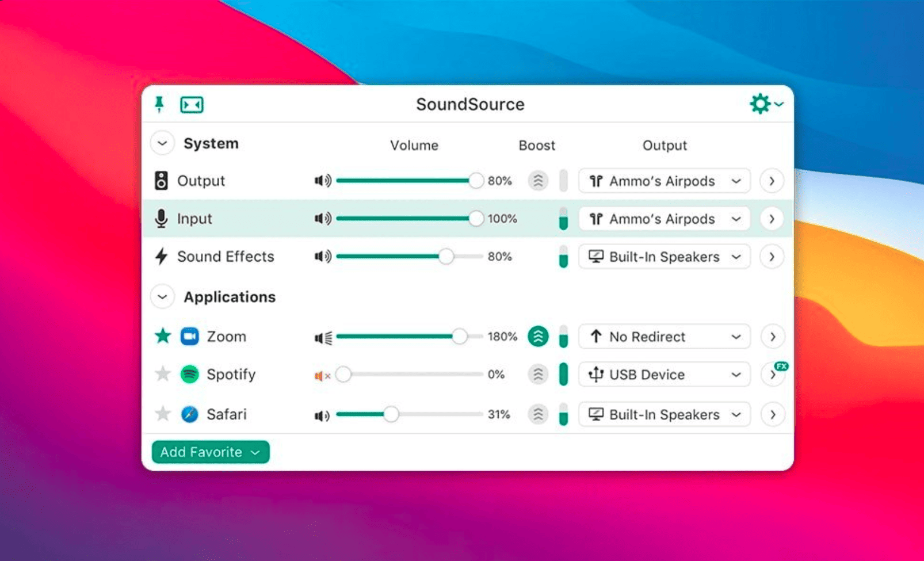
Task: Click the Spotify 0% volume value
Action: [496, 375]
